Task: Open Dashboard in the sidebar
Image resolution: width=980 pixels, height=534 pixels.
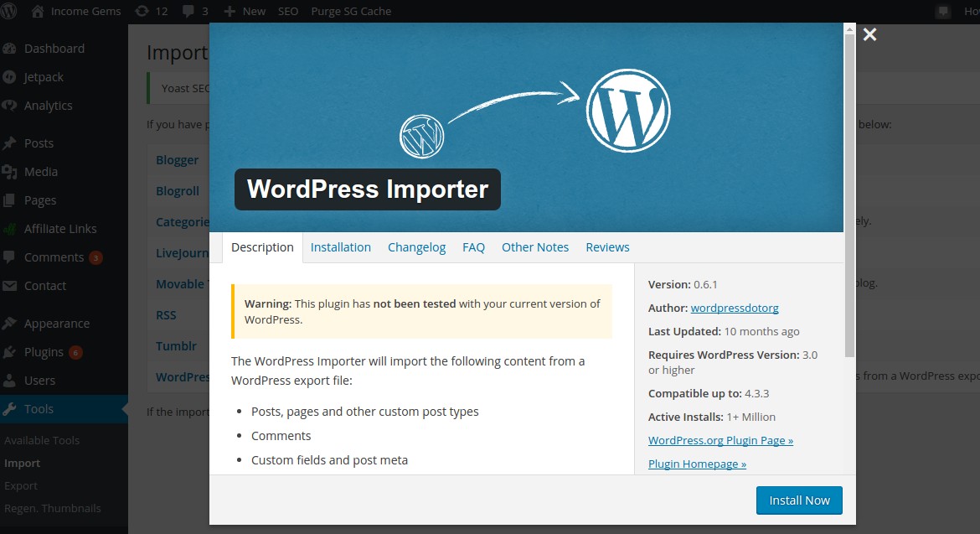Action: [x=54, y=48]
